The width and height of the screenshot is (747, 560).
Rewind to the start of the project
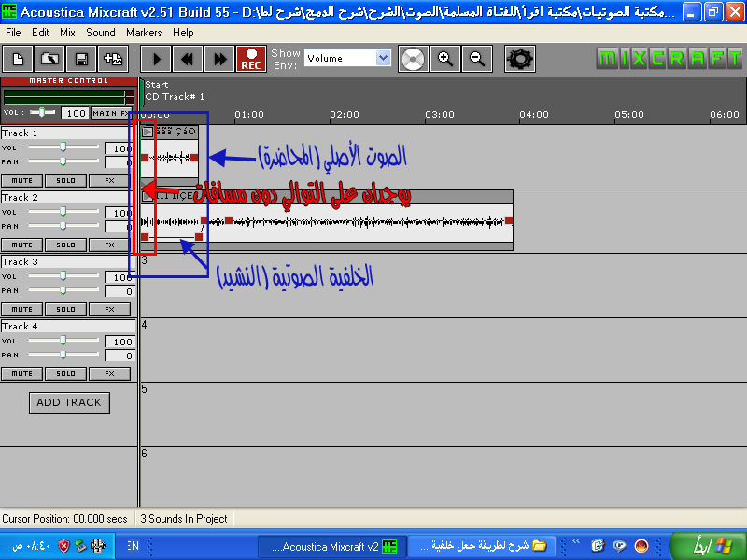coord(188,59)
